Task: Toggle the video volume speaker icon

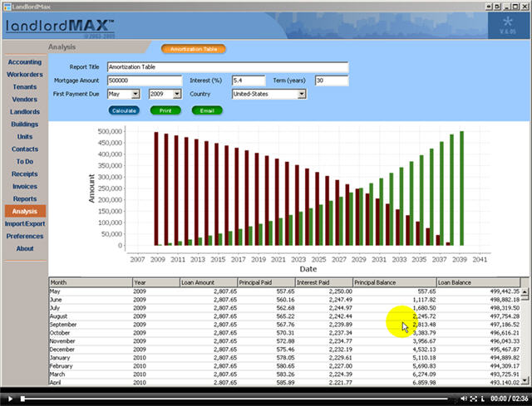Action: [464, 399]
